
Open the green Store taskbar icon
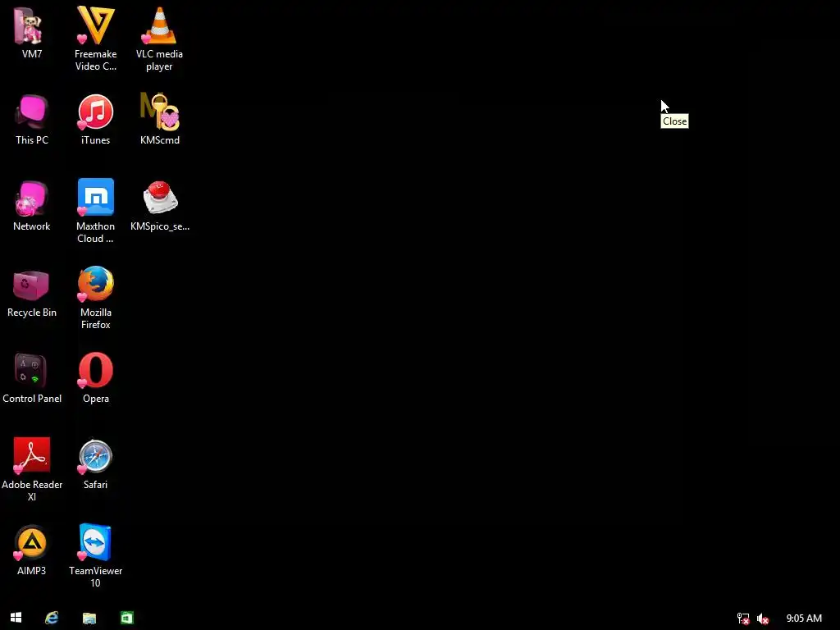tap(127, 618)
